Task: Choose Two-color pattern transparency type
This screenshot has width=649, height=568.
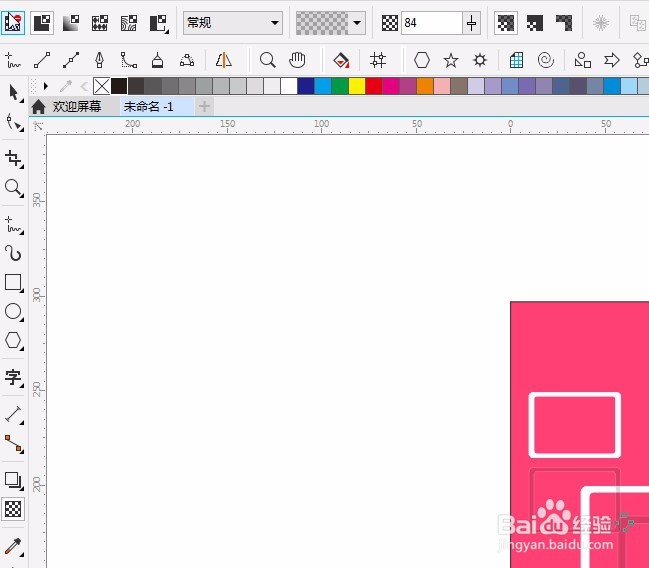Action: pyautogui.click(x=159, y=23)
